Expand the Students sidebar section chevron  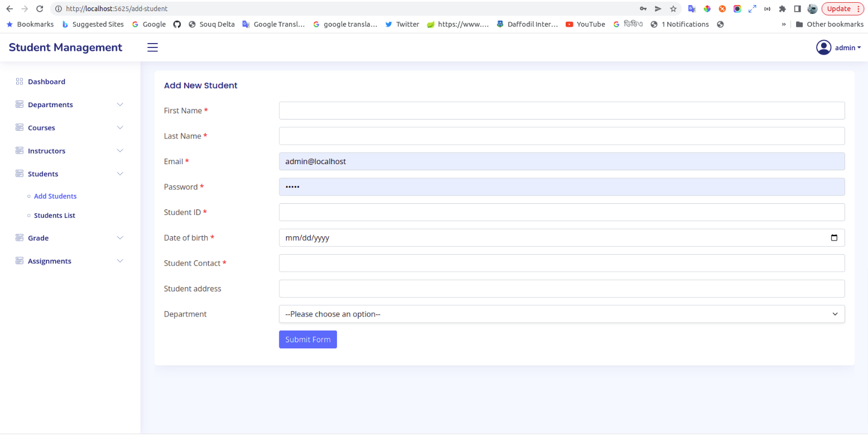tap(120, 174)
